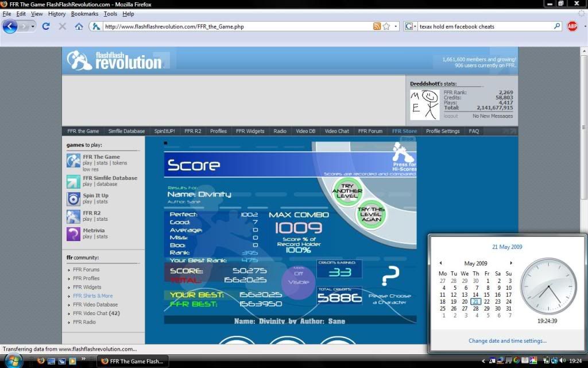This screenshot has height=368, width=588.
Task: Open the Metrivia purple question mark icon
Action: click(73, 234)
